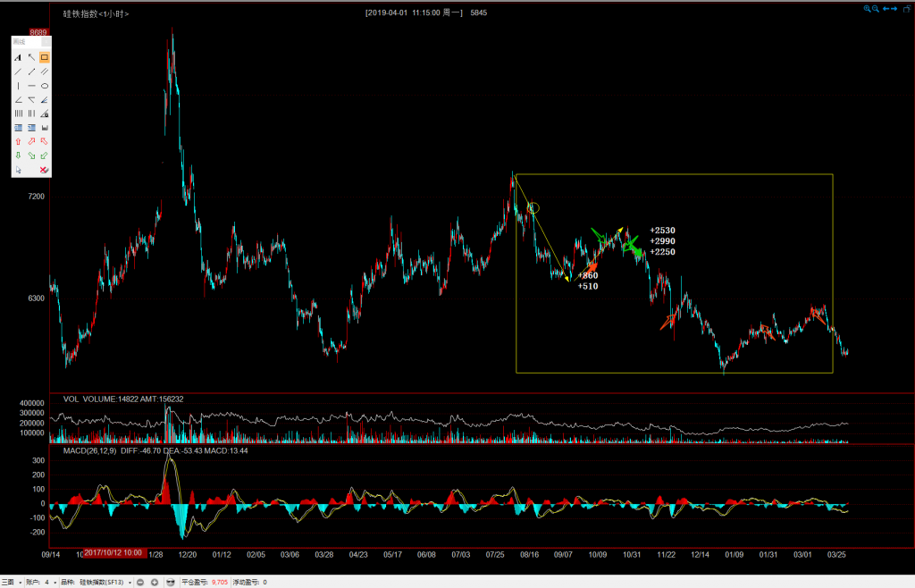The height and width of the screenshot is (588, 915).
Task: Click the zoom out magnifier icon
Action: [x=875, y=8]
